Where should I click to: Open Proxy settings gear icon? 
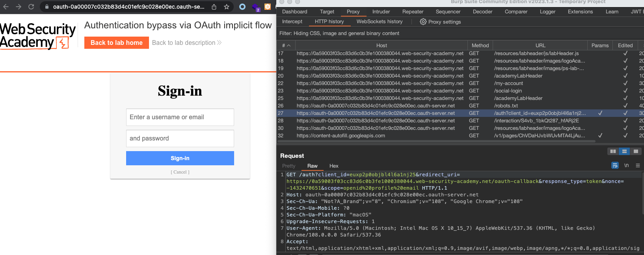[x=423, y=22]
